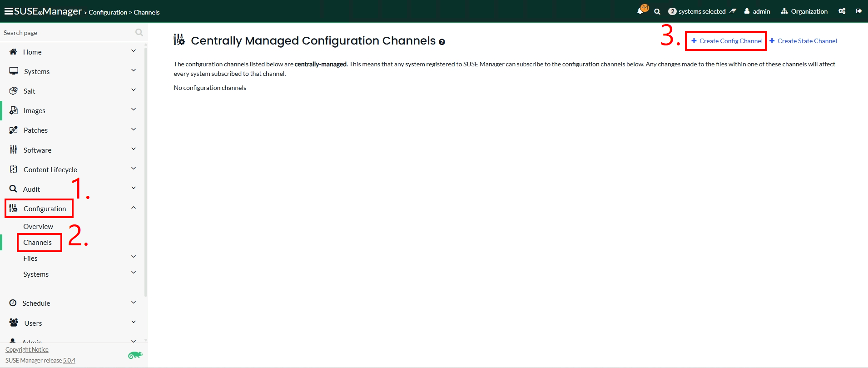Open the Files submenu item
Screen dimensions: 868x368
tap(30, 258)
